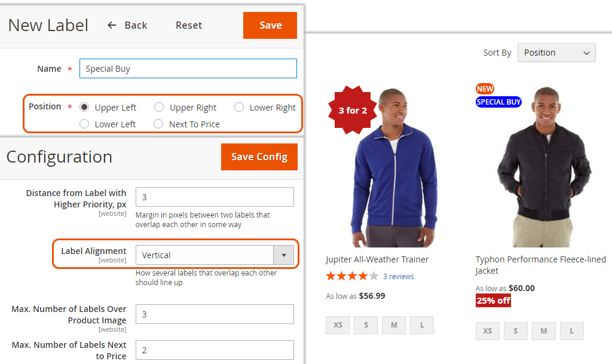Image resolution: width=612 pixels, height=364 pixels.
Task: Select size XS swatch for Jupiter Trainer
Action: click(338, 325)
